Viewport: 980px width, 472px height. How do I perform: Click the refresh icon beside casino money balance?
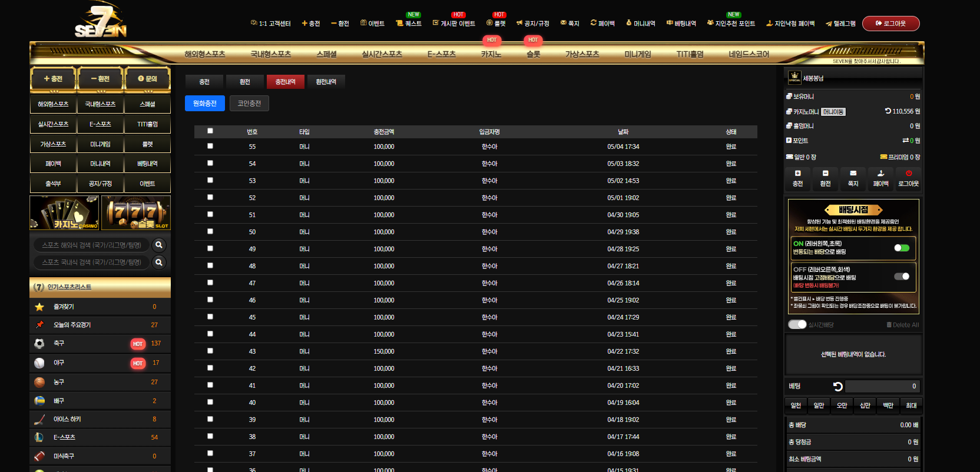(x=888, y=111)
